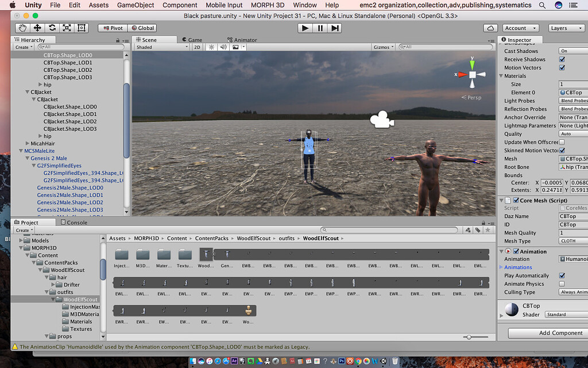The width and height of the screenshot is (588, 368).
Task: Toggle Global handle orientation
Action: (142, 28)
